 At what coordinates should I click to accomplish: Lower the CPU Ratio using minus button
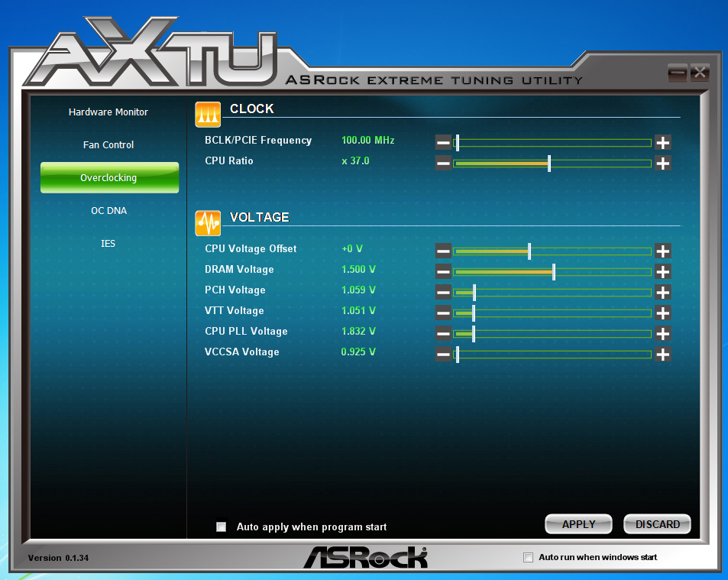coord(443,163)
